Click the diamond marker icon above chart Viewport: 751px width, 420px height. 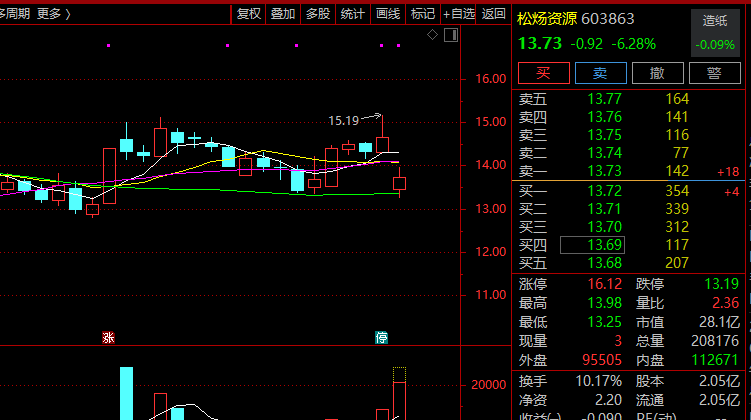tap(432, 35)
